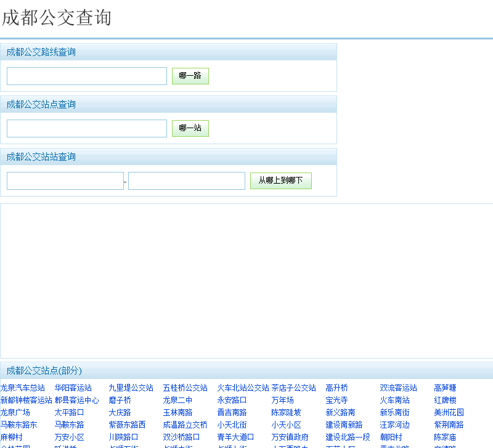Open the 五桂桥公交站 link
493x448 pixels.
(x=185, y=388)
